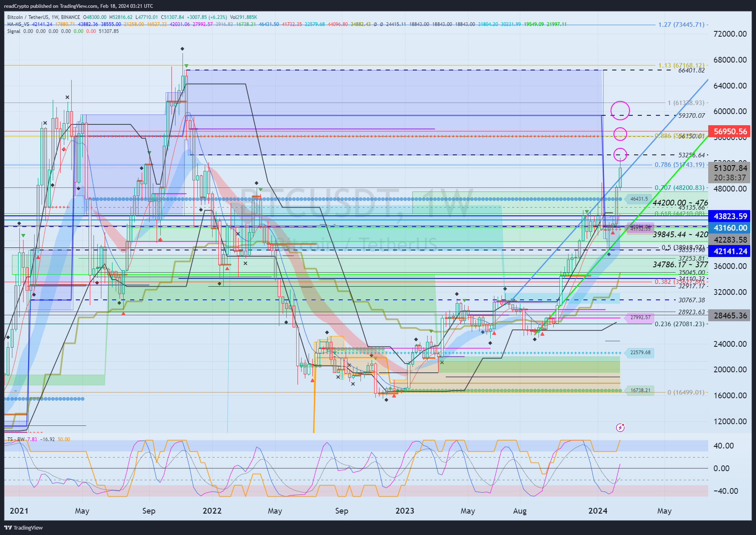The height and width of the screenshot is (535, 756).
Task: Click the -40.00 indicator axis tick
Action: (726, 491)
